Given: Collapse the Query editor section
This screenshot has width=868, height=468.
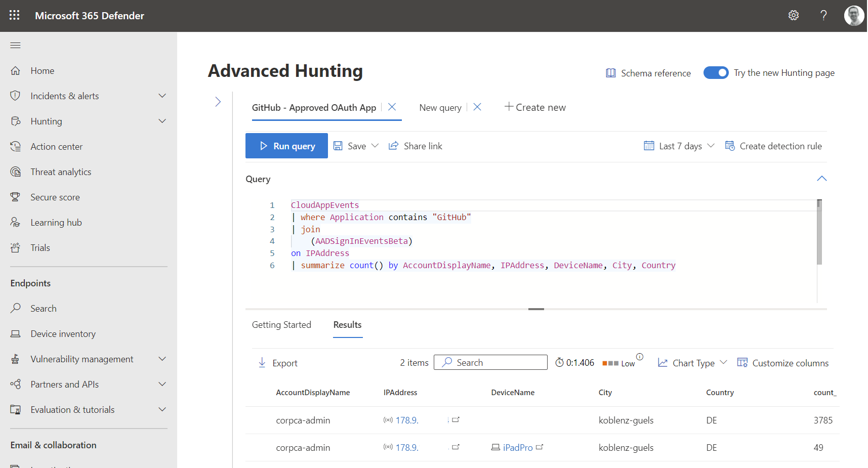Looking at the screenshot, I should click(821, 179).
